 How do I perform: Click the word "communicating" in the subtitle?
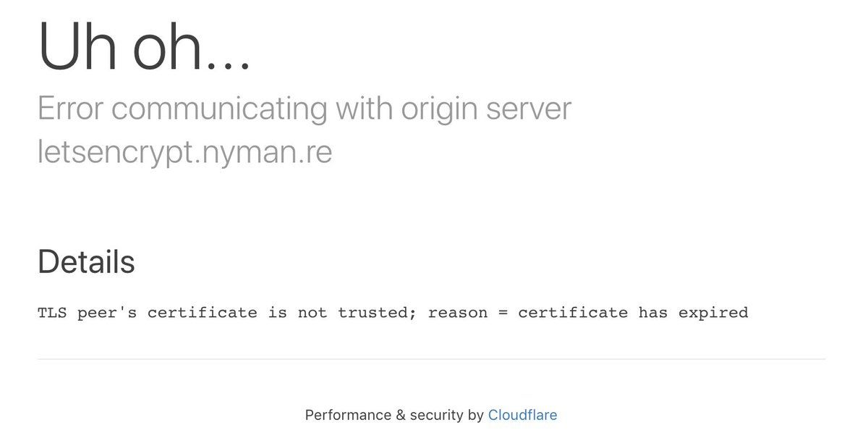pyautogui.click(x=219, y=109)
